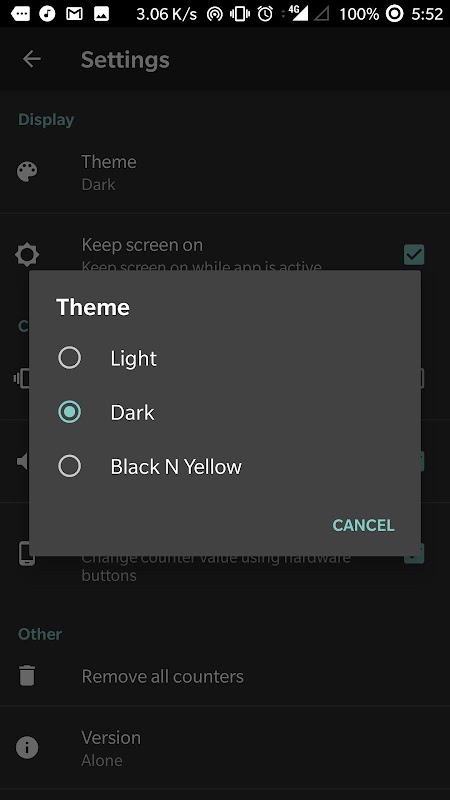Tap the music note notification icon
Screen dimensions: 450x800
47,14
